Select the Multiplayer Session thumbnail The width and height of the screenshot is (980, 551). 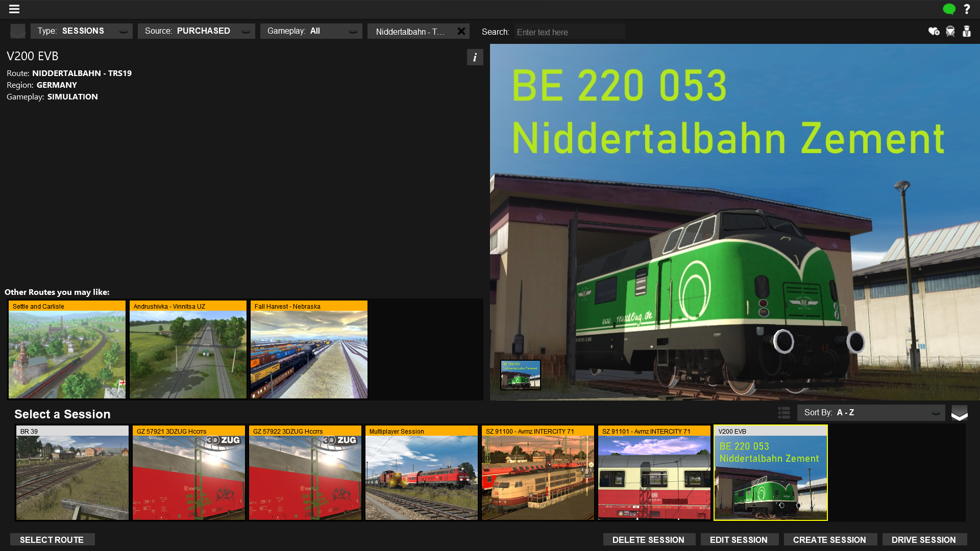(x=422, y=473)
